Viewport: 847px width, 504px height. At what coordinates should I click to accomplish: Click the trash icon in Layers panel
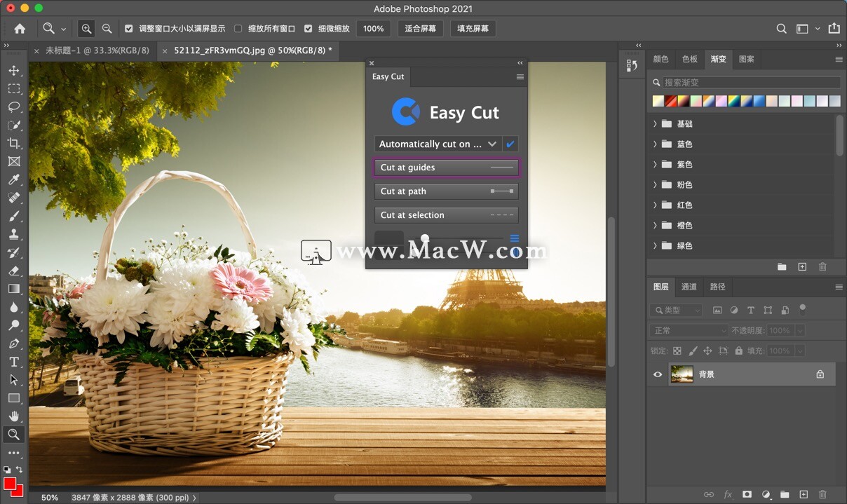coord(822,495)
